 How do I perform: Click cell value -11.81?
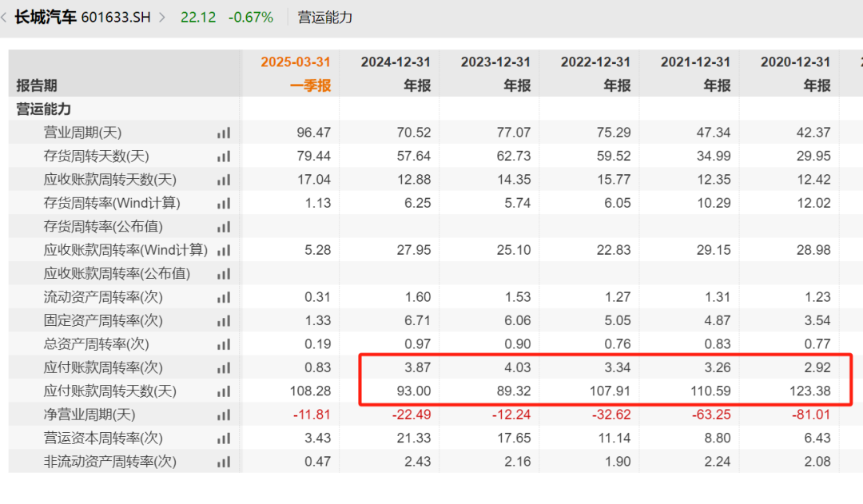312,415
